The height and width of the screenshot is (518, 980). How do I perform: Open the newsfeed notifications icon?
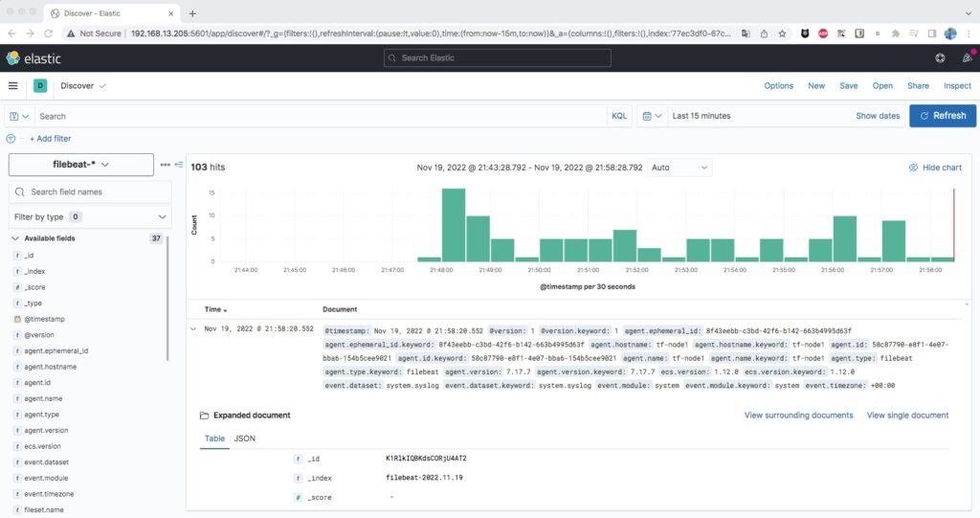(x=967, y=57)
